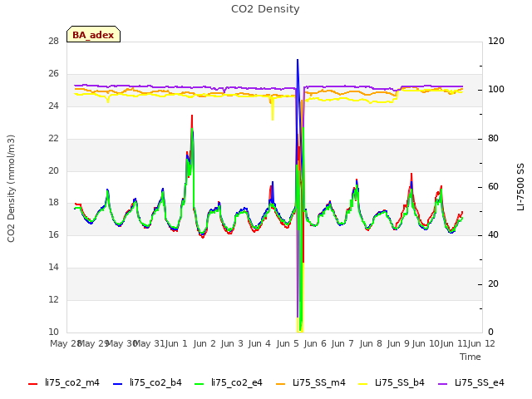
Task: Toggle the li75_co2_e4 legend entry
Action: (229, 383)
